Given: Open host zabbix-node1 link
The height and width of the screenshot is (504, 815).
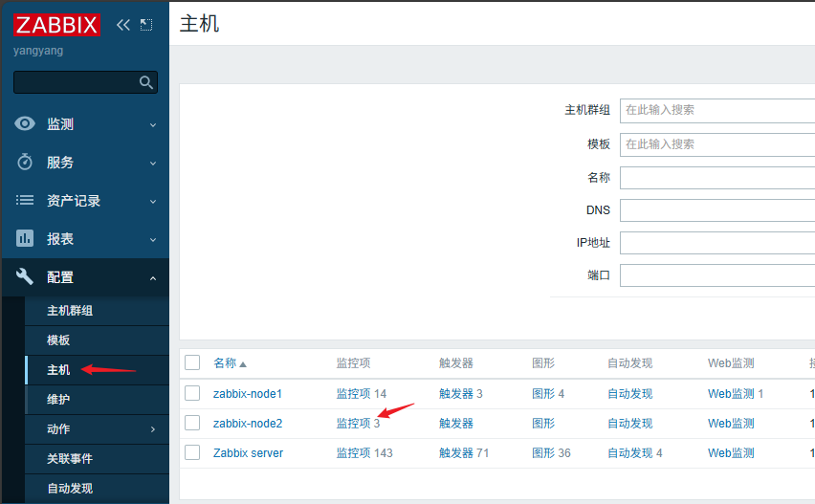Looking at the screenshot, I should 248,394.
